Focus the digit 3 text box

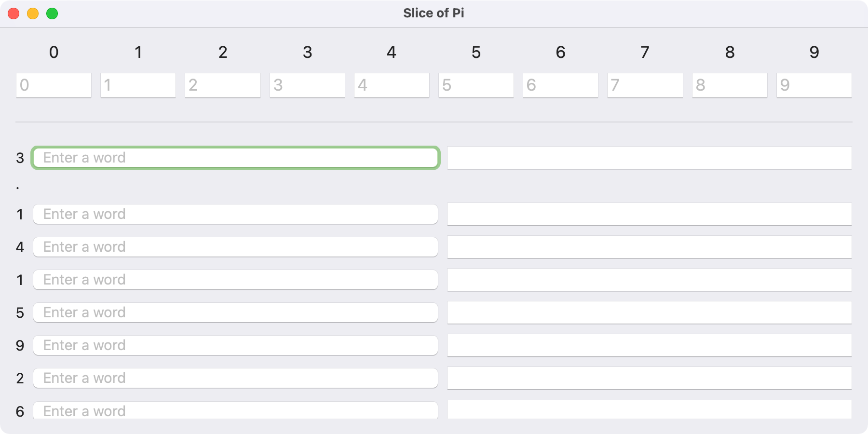(x=307, y=85)
